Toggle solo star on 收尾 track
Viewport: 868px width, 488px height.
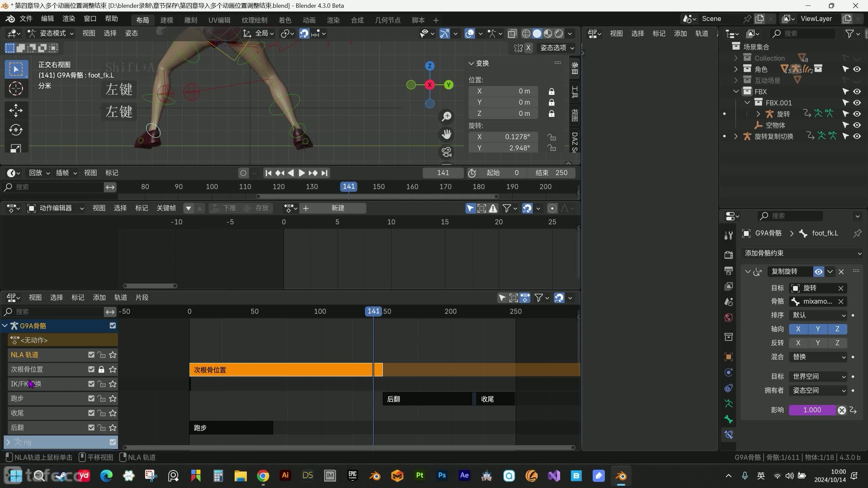pyautogui.click(x=113, y=413)
